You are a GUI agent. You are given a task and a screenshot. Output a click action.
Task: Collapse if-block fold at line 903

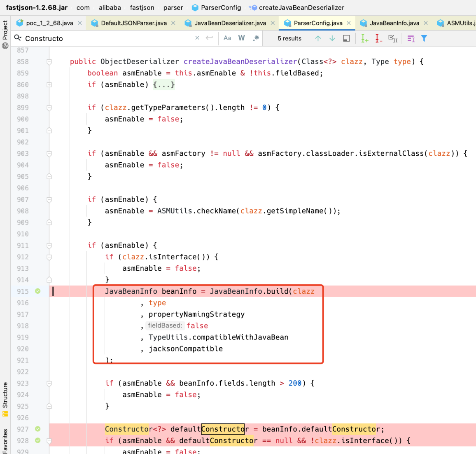(x=49, y=154)
